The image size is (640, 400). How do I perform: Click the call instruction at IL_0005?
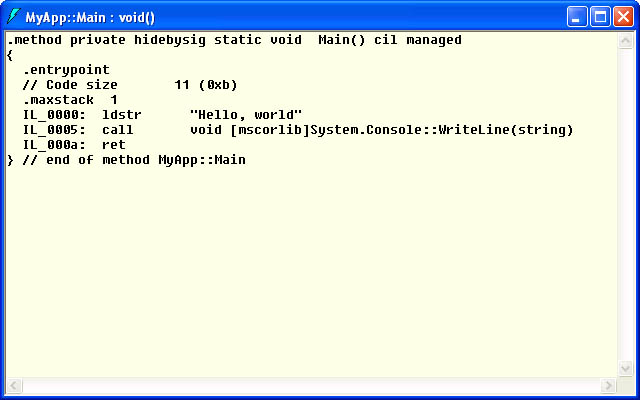pyautogui.click(x=118, y=130)
